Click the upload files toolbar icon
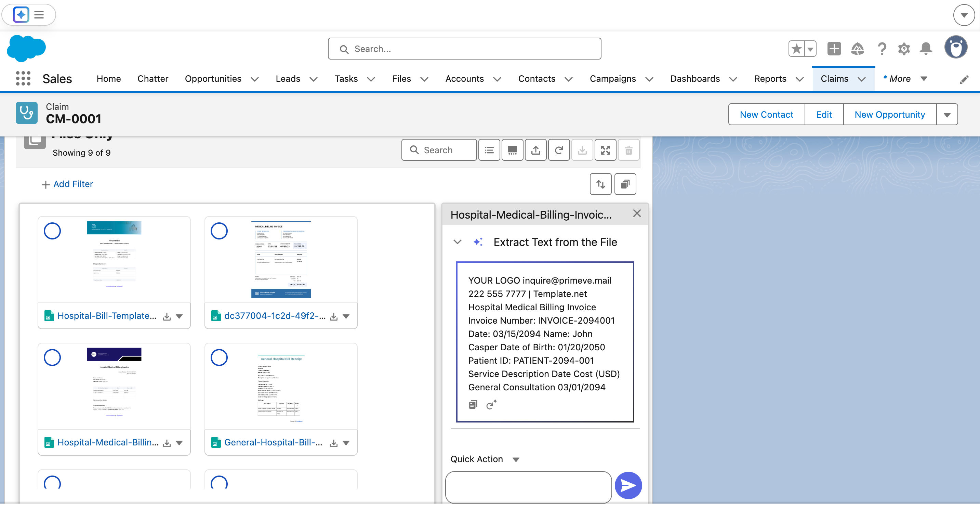Image resolution: width=980 pixels, height=507 pixels. pyautogui.click(x=536, y=150)
